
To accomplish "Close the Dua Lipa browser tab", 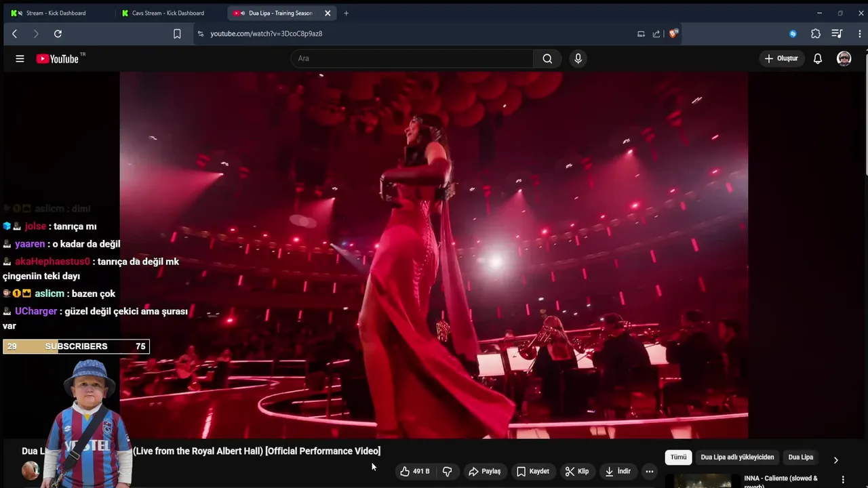I will pyautogui.click(x=328, y=13).
